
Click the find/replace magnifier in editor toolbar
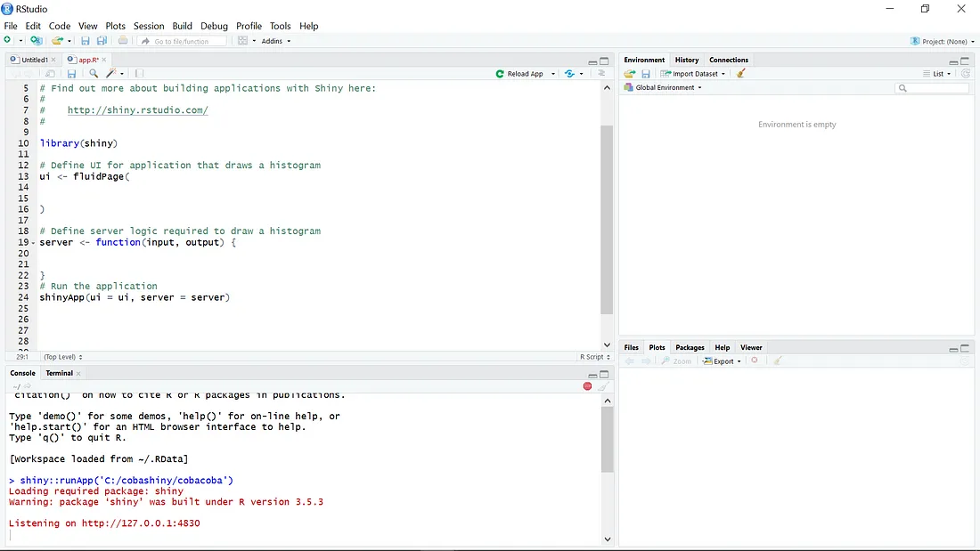pos(94,74)
